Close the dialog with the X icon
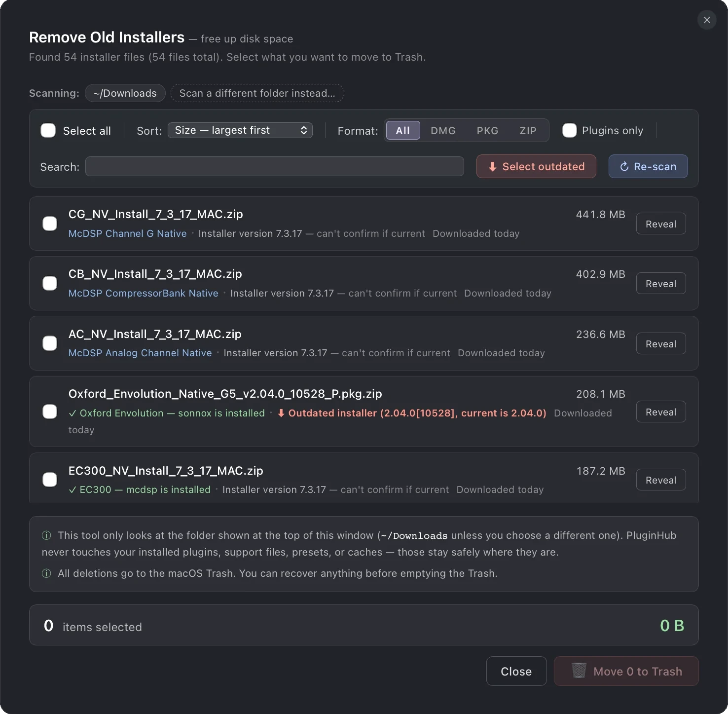 (x=707, y=20)
